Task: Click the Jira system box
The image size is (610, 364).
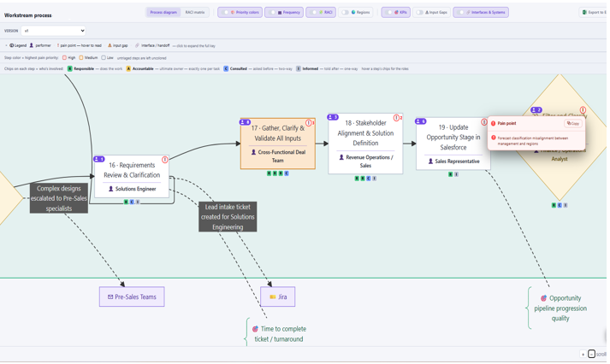Action: click(x=278, y=296)
